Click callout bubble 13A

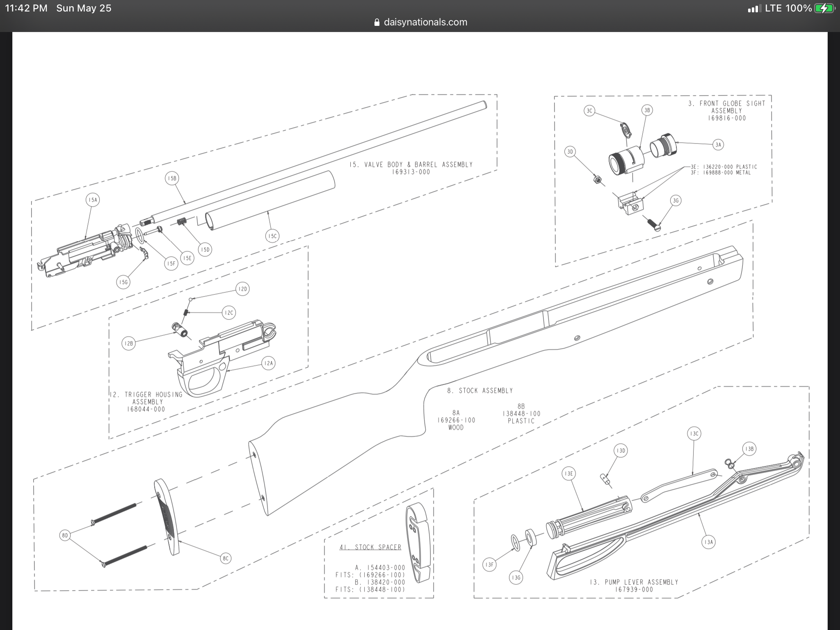click(x=709, y=542)
